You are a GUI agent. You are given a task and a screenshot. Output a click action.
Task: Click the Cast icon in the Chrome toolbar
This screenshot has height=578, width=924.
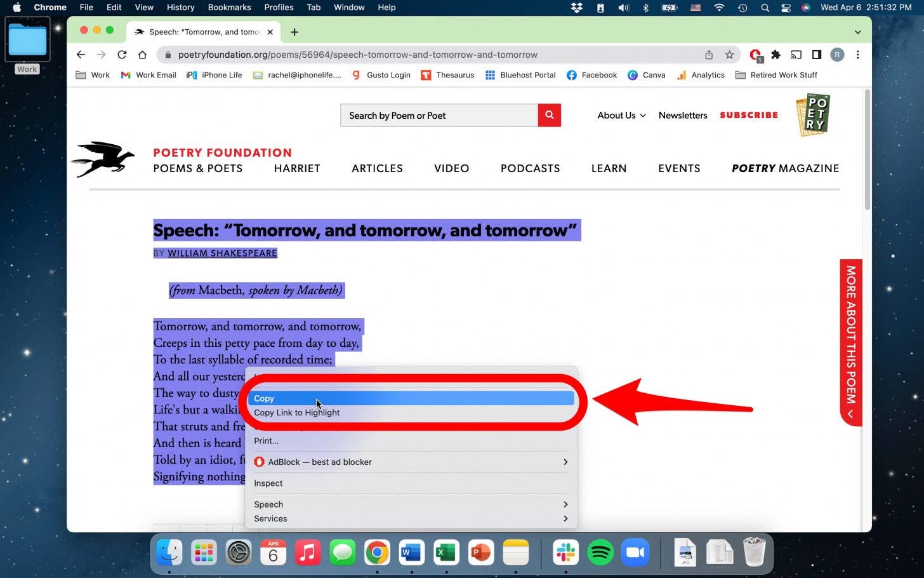click(796, 55)
